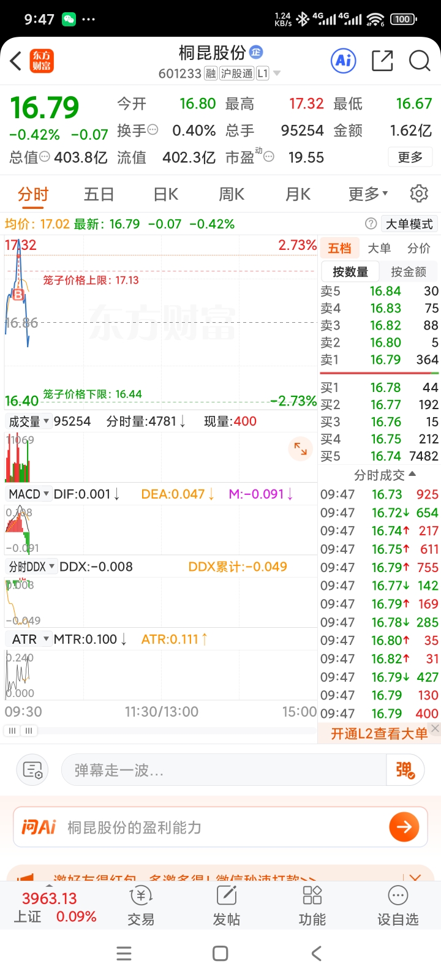Select 按数量 display option
Image resolution: width=441 pixels, height=980 pixels.
(x=350, y=271)
